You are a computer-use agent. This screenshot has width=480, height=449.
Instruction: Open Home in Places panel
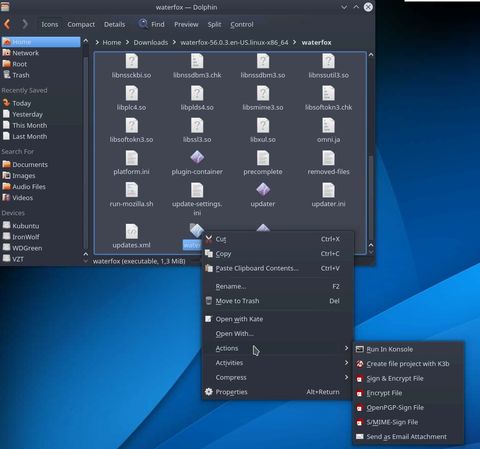click(x=41, y=42)
